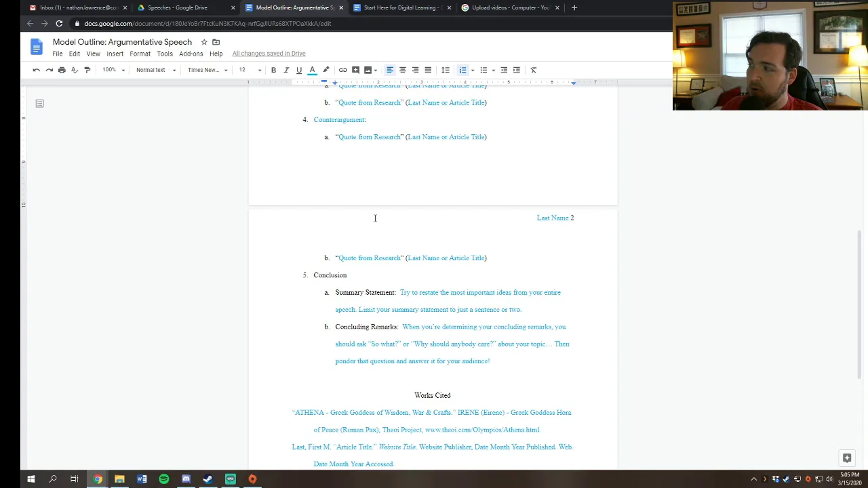Viewport: 868px width, 488px height.
Task: Open the Insert menu
Action: click(115, 54)
